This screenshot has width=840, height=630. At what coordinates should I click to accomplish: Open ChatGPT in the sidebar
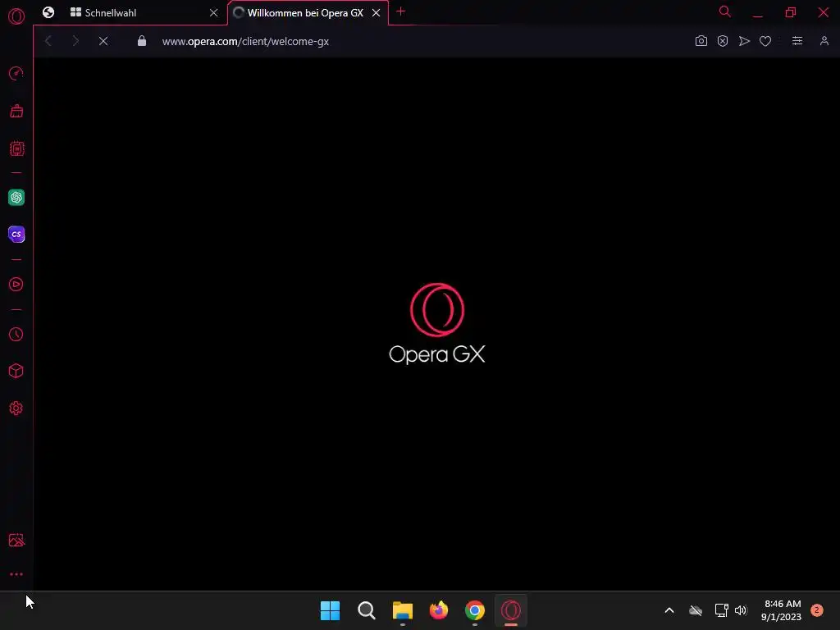click(16, 197)
